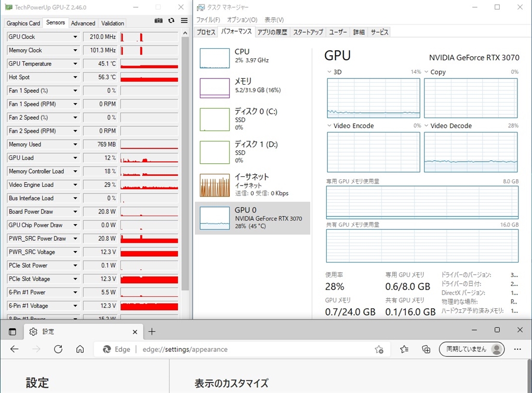Open the スタートアップ tab in Task Manager
Screen dimensions: 532x393
click(308, 32)
